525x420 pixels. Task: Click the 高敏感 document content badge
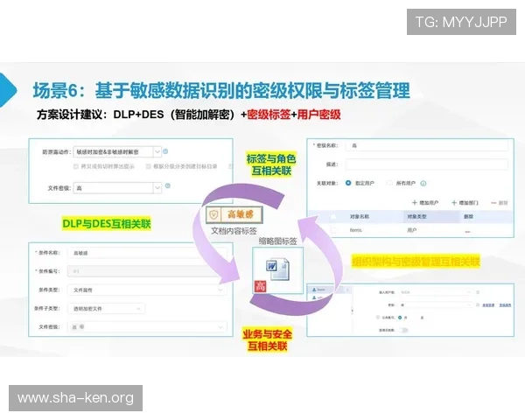pos(234,214)
